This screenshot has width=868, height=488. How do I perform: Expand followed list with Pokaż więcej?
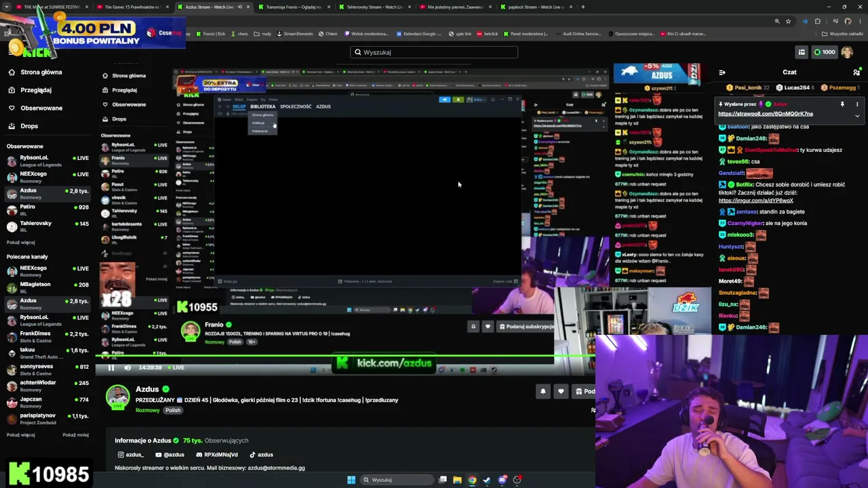pos(21,243)
